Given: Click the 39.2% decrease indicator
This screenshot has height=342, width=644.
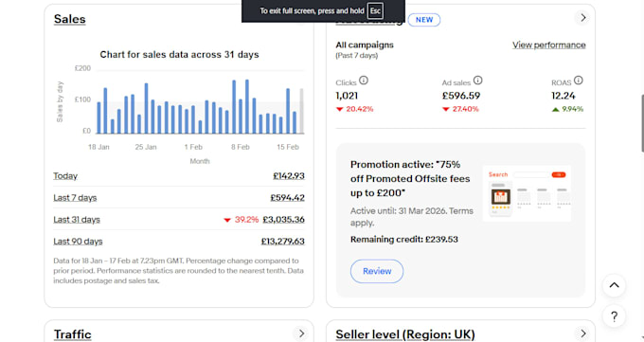Looking at the screenshot, I should click(x=241, y=220).
